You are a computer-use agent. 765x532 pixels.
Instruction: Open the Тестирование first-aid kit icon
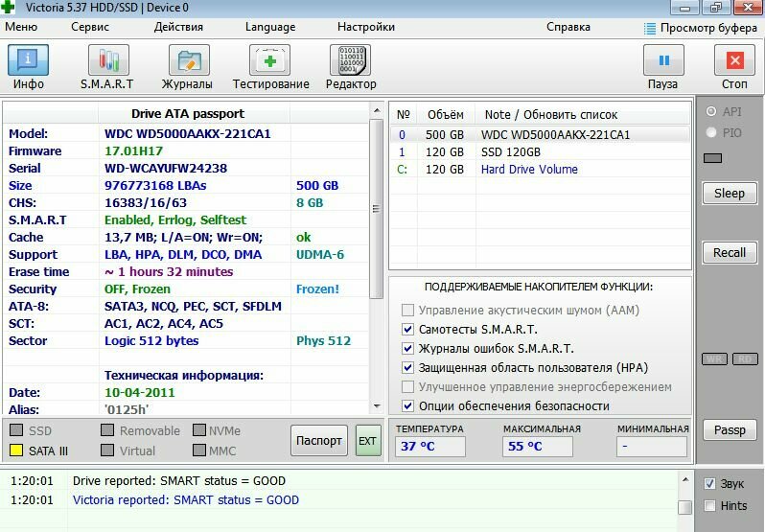(269, 59)
